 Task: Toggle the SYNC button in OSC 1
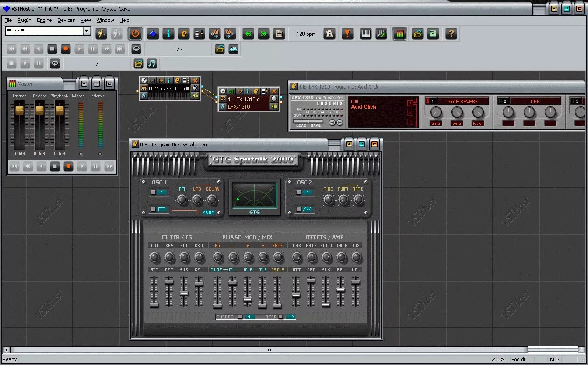209,213
